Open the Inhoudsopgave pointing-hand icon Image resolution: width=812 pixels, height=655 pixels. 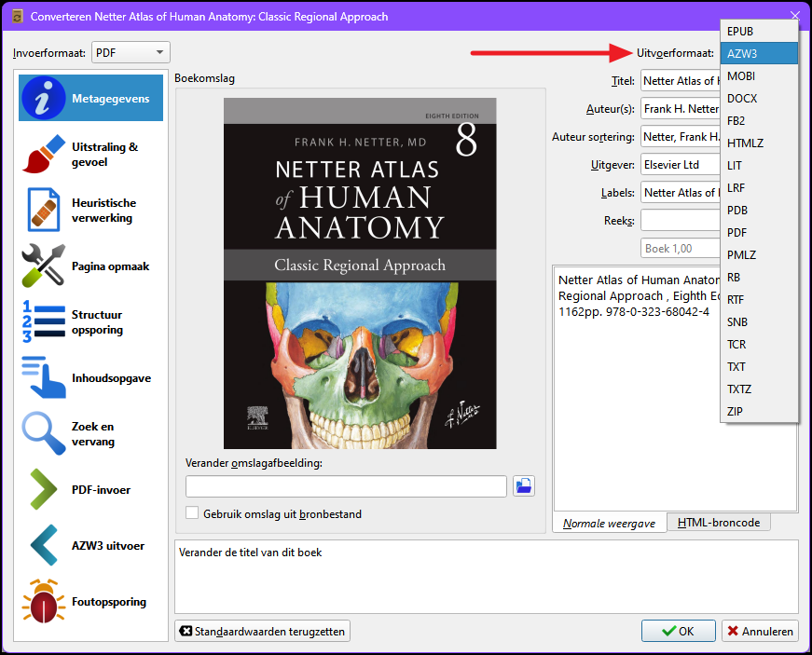[44, 377]
